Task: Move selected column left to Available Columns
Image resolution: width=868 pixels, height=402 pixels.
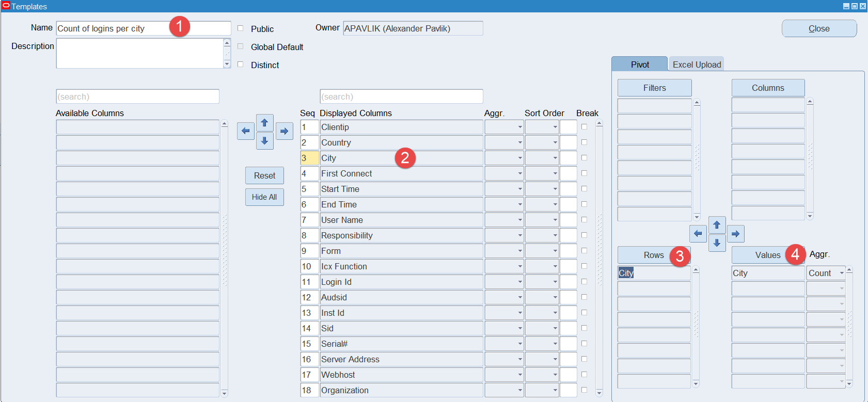Action: click(246, 131)
